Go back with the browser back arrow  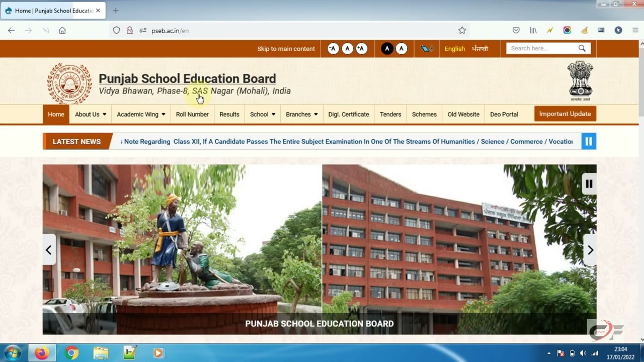pyautogui.click(x=11, y=31)
